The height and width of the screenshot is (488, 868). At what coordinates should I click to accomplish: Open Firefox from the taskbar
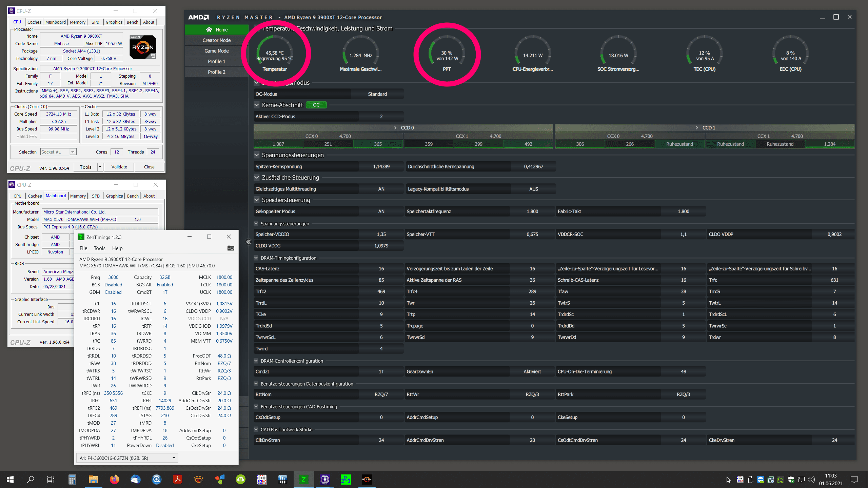click(x=114, y=479)
